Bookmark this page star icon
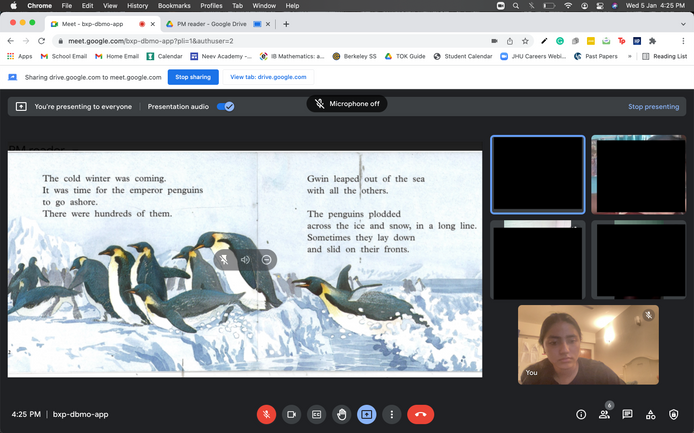The image size is (694, 433). click(x=525, y=41)
